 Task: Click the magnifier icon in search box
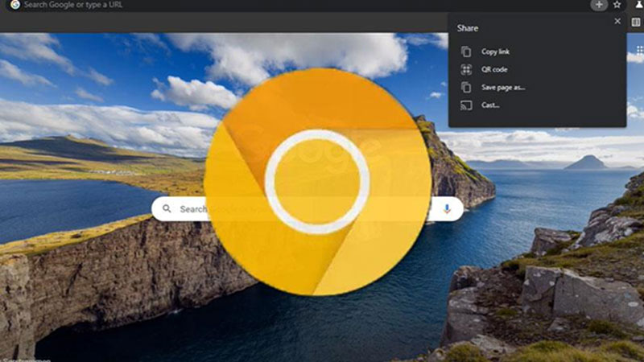[x=167, y=208]
